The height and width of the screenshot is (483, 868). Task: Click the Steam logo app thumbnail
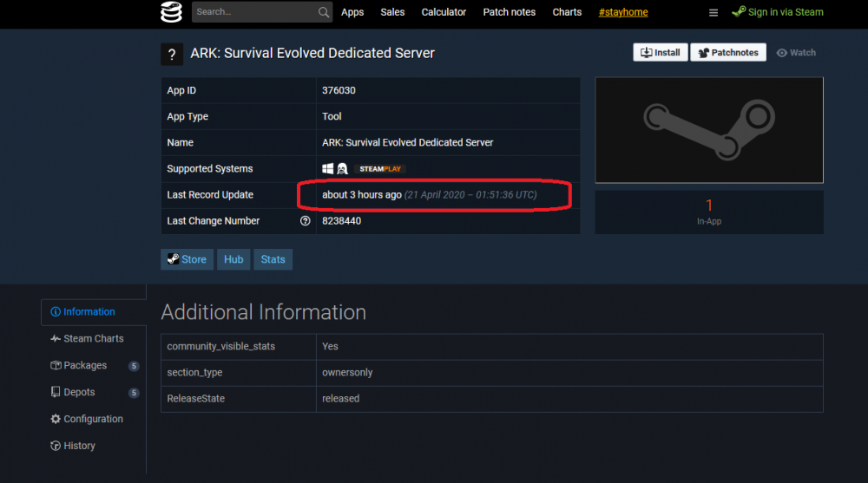pos(709,130)
